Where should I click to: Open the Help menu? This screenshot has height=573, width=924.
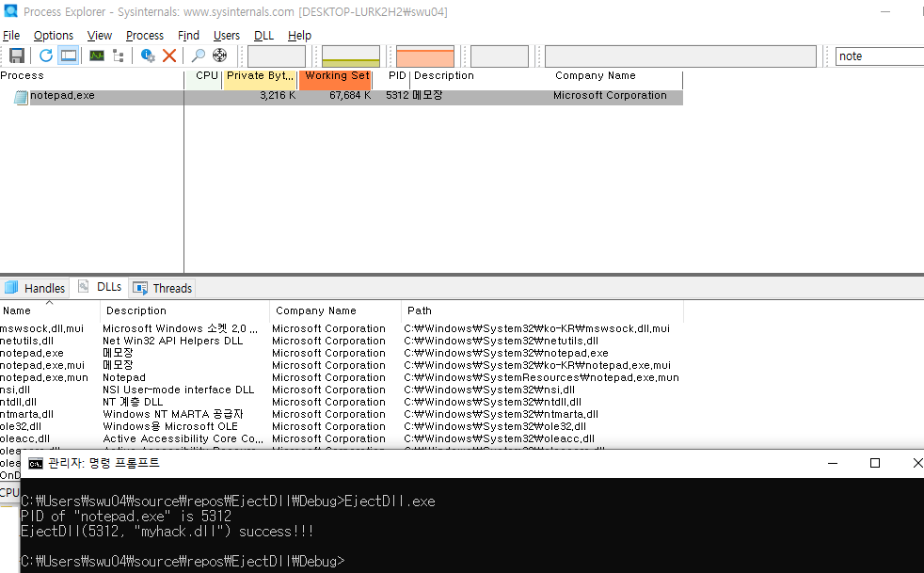(x=299, y=36)
